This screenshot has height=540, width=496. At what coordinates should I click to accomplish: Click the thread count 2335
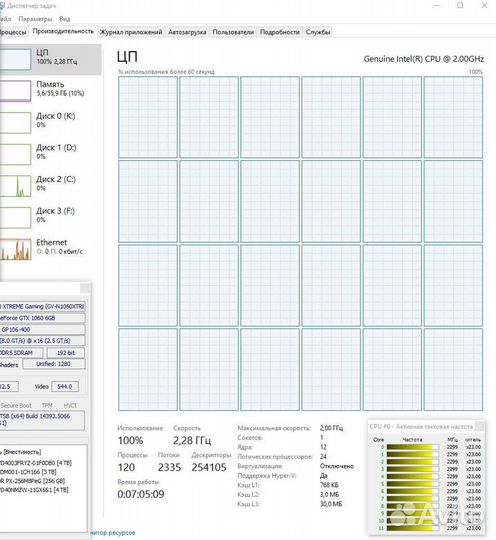pyautogui.click(x=169, y=467)
